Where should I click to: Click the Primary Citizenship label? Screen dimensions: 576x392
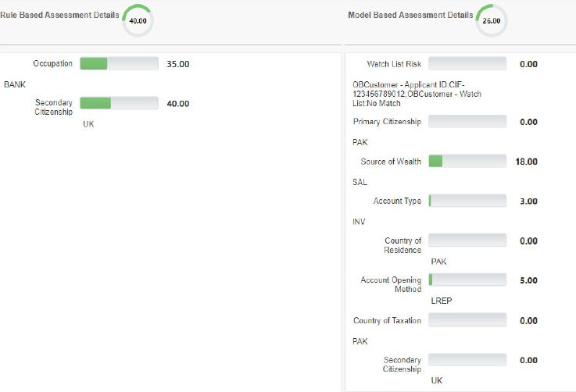[x=387, y=122]
